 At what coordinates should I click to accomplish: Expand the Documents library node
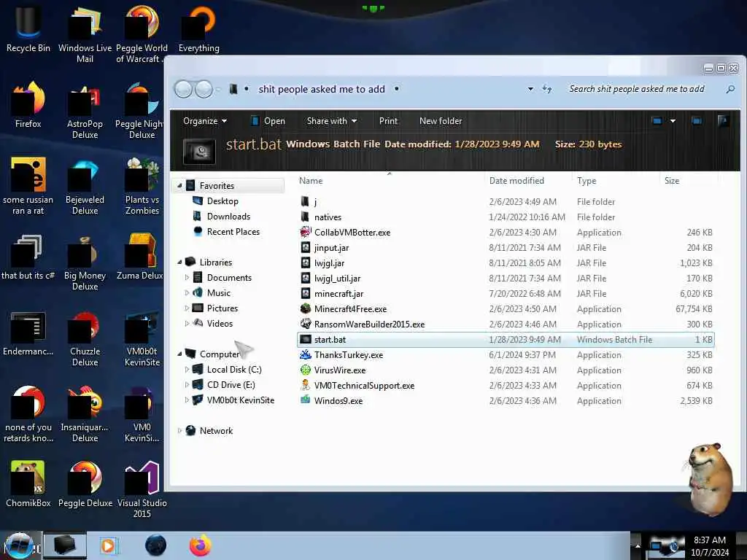pyautogui.click(x=187, y=277)
